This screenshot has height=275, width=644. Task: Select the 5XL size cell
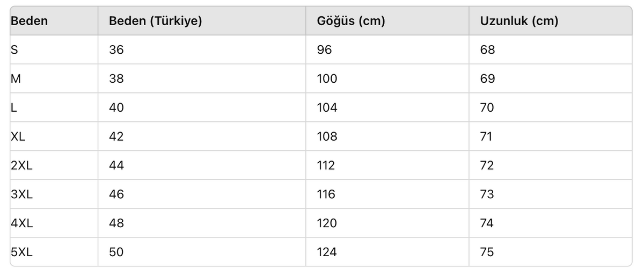[x=21, y=252]
